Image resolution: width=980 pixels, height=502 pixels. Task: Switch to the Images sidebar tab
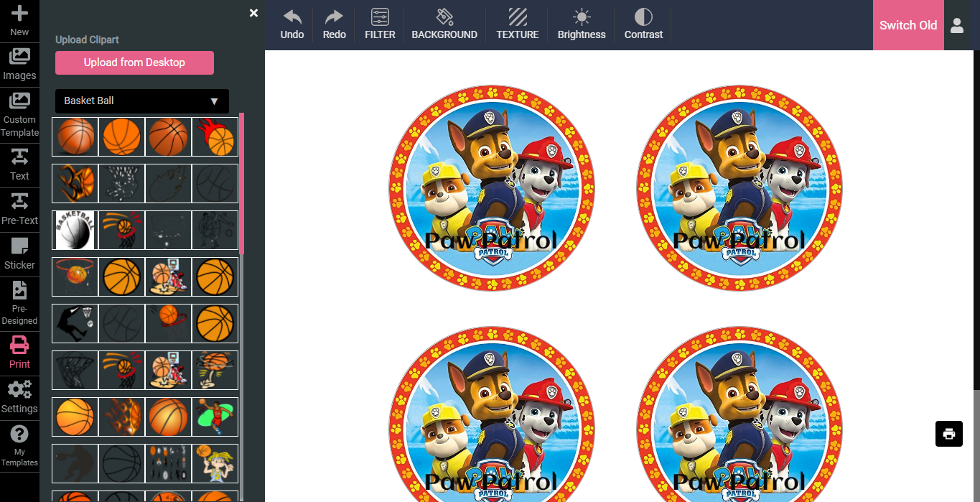tap(19, 64)
